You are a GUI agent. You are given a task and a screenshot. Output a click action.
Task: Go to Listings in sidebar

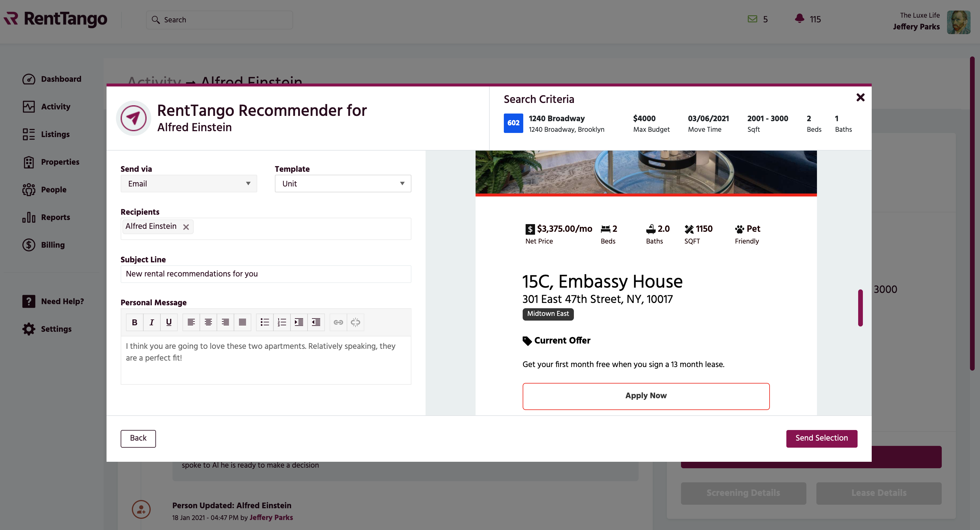click(55, 134)
